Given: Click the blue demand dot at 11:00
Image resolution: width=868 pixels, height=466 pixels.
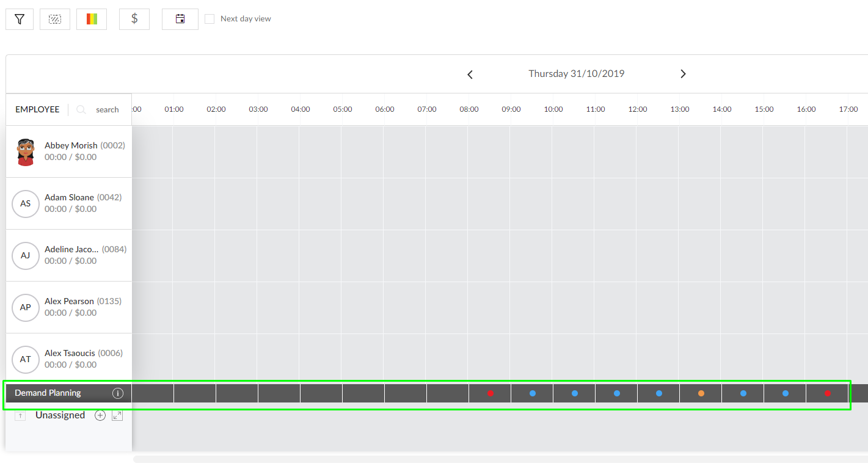Looking at the screenshot, I should tap(617, 393).
